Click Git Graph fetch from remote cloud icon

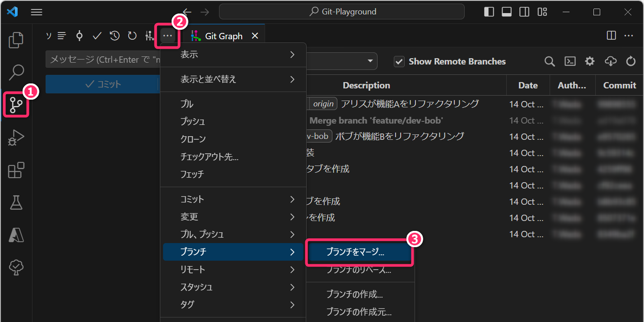tap(611, 61)
